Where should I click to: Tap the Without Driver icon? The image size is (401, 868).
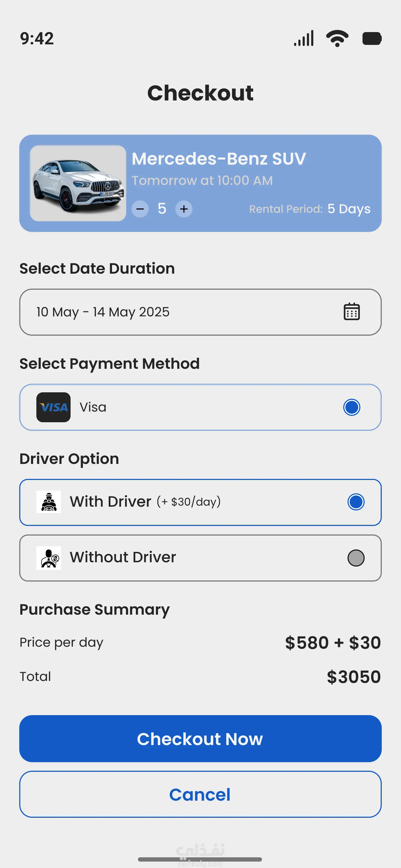49,558
